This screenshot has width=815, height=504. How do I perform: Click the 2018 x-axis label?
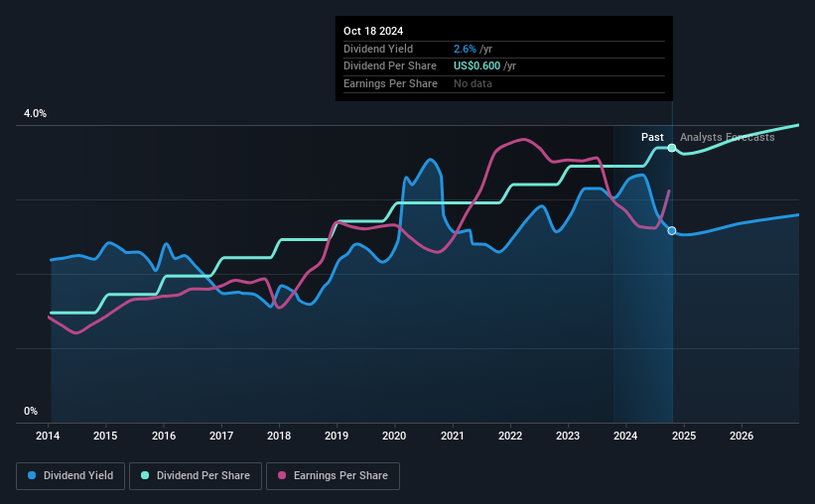tap(279, 436)
